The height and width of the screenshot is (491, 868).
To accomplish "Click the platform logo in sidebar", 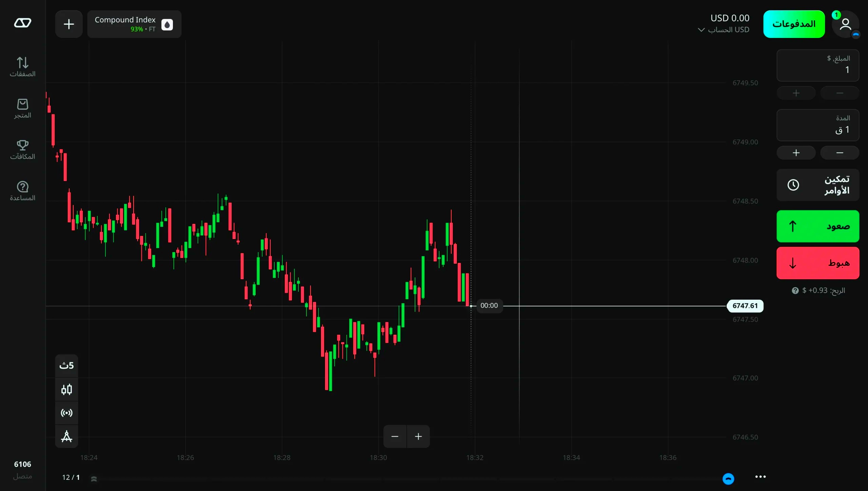I will [22, 23].
